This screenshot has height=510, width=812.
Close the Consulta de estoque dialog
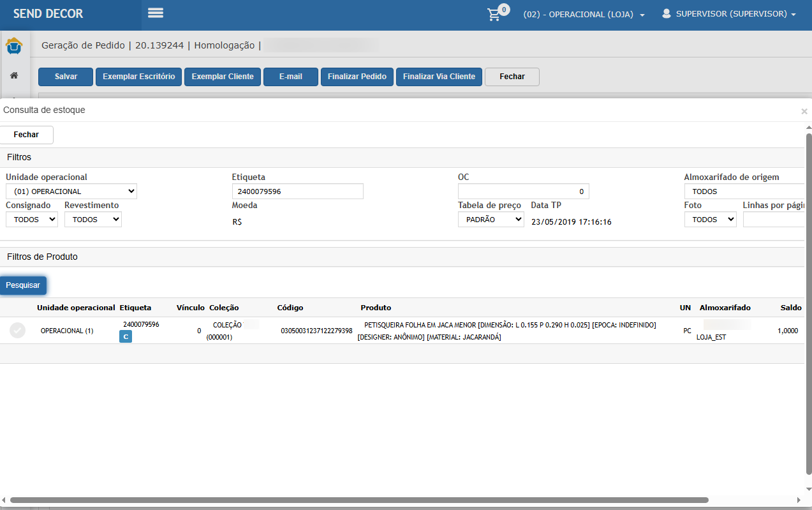[x=804, y=111]
